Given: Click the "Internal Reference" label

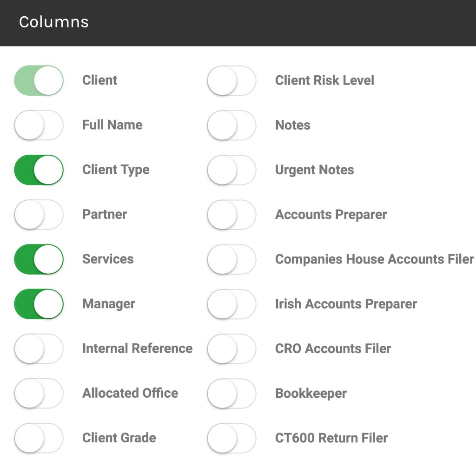Looking at the screenshot, I should coord(138,348).
